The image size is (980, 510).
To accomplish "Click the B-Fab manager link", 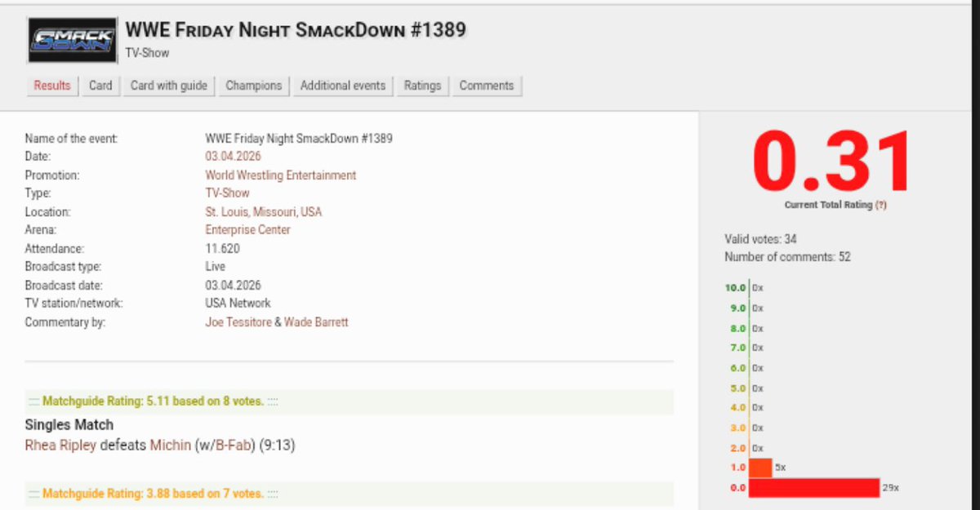I will [x=233, y=446].
